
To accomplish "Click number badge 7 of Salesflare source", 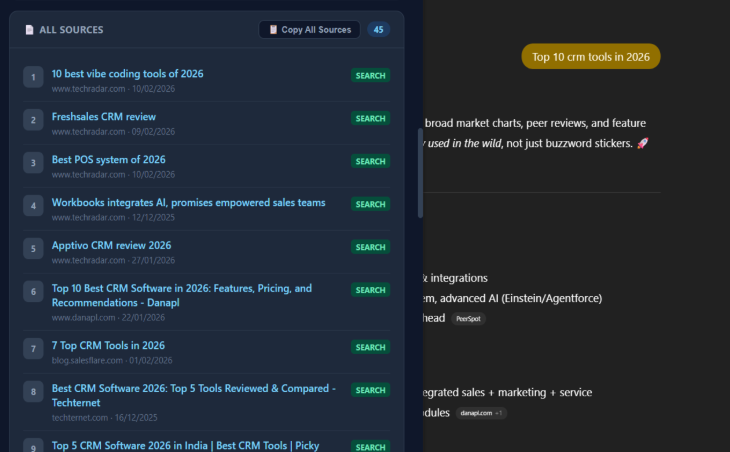I will 33,349.
